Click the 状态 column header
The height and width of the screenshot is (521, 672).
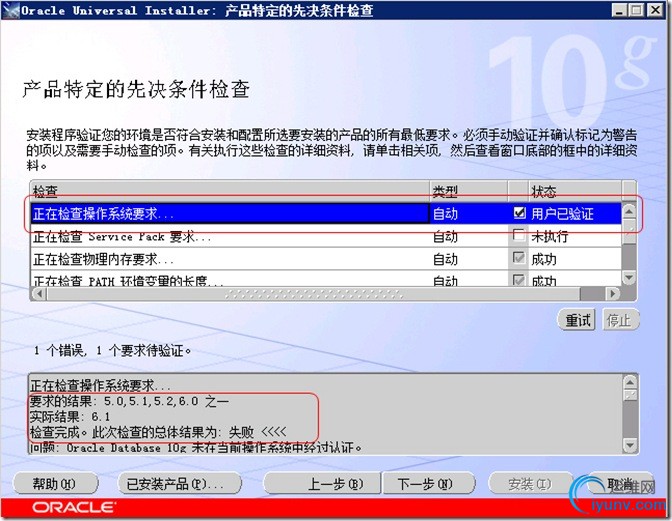tap(575, 192)
